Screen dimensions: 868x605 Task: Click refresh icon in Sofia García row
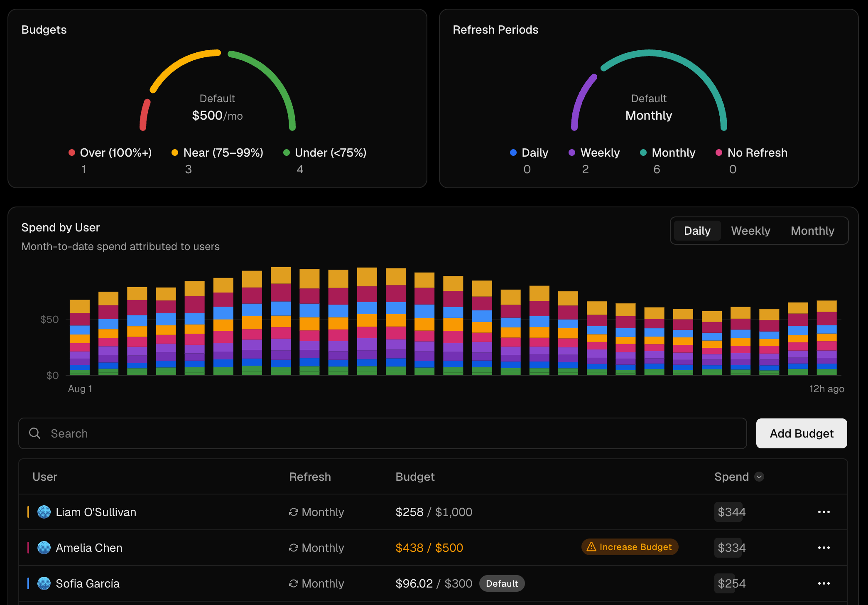294,583
